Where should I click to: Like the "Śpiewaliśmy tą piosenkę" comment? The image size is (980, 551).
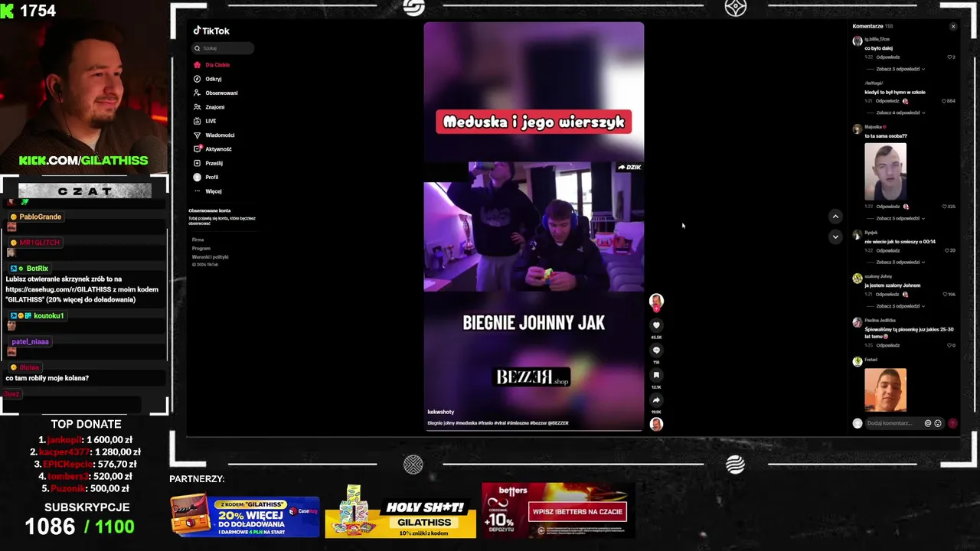pos(950,345)
